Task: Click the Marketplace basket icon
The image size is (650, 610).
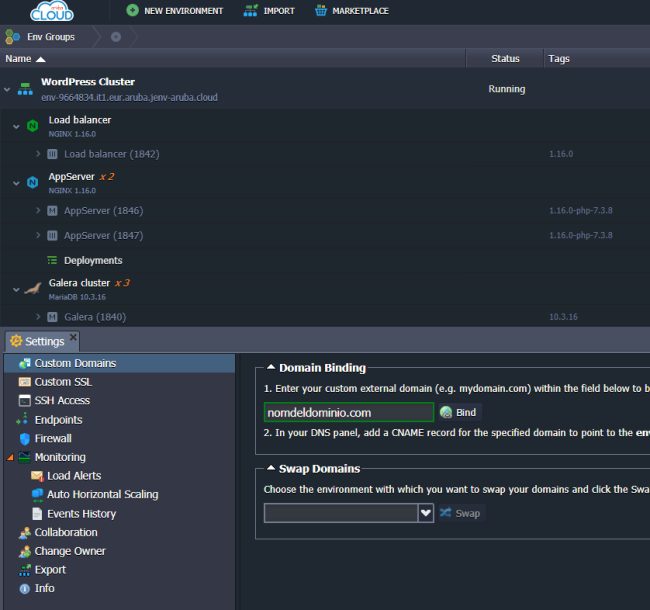Action: click(321, 10)
